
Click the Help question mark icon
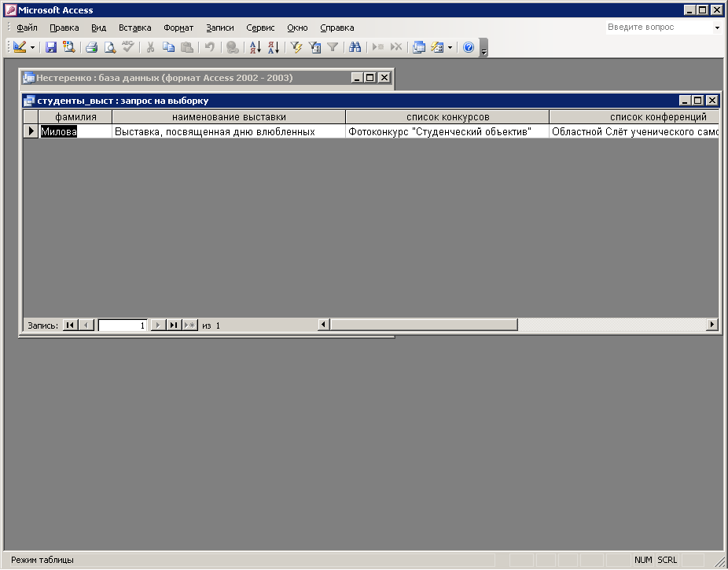pos(469,47)
